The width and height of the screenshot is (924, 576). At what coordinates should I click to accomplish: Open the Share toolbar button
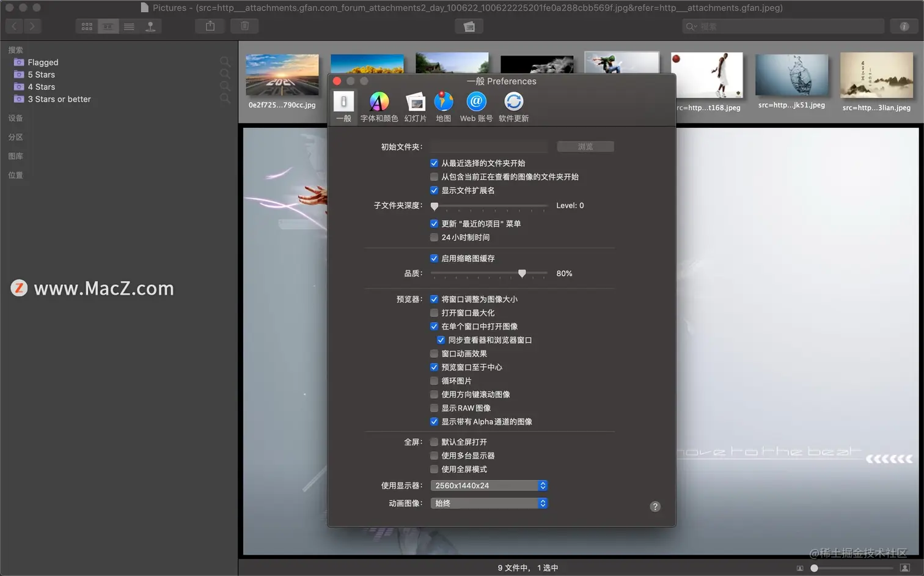coord(210,26)
